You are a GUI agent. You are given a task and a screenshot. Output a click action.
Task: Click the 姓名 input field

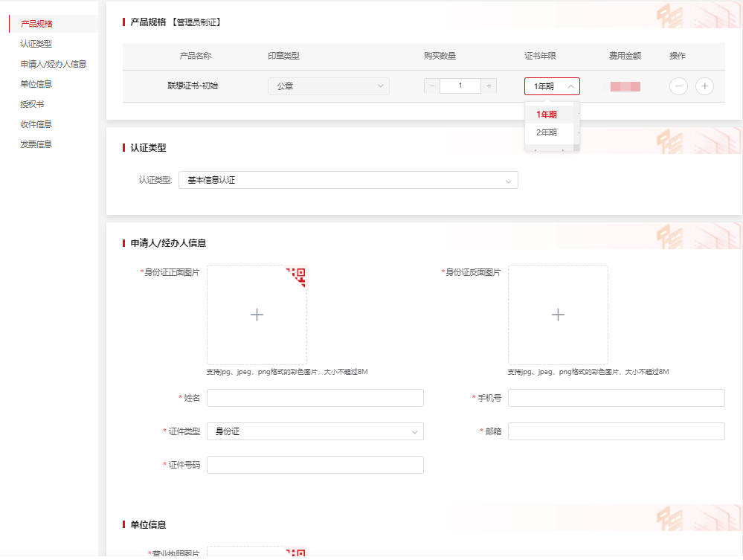point(315,398)
